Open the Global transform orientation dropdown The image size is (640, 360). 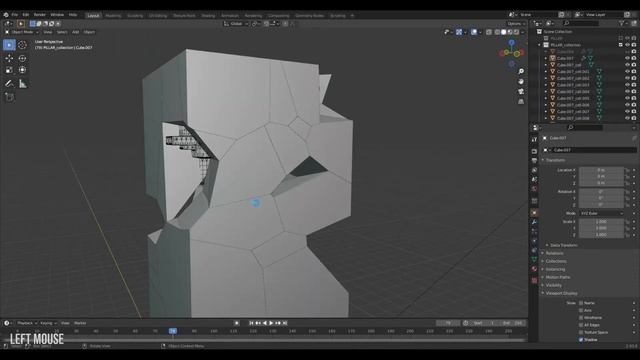pos(236,24)
